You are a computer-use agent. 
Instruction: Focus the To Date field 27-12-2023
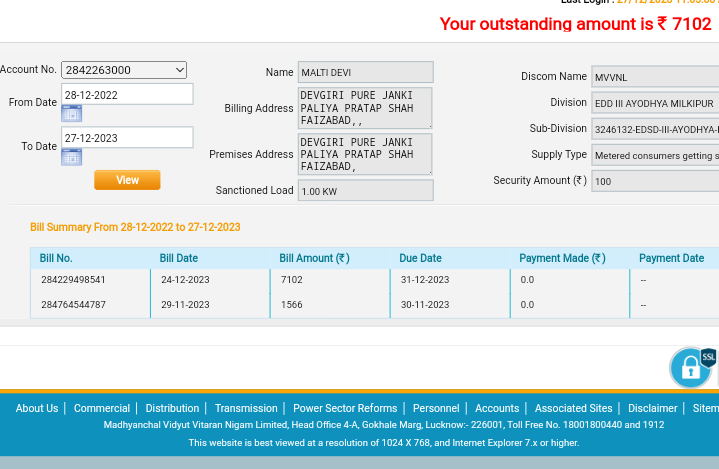point(127,138)
